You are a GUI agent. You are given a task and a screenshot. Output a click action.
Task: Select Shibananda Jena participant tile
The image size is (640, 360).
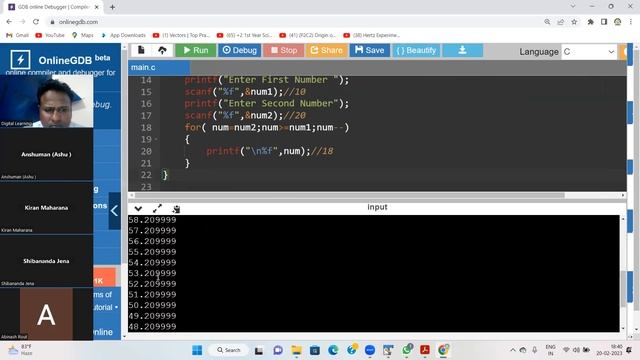coord(47,261)
